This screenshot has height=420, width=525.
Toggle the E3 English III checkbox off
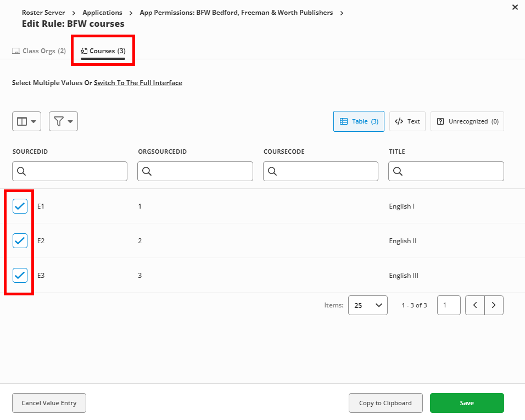coord(20,275)
